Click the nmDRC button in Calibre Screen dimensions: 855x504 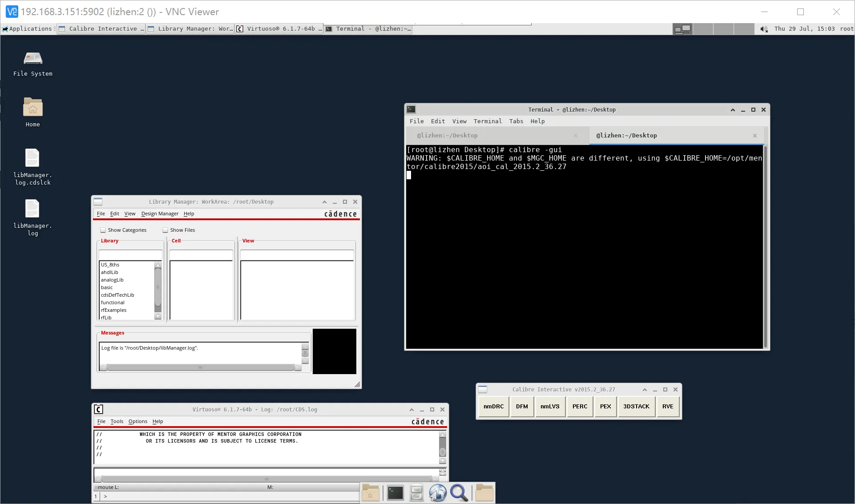493,407
